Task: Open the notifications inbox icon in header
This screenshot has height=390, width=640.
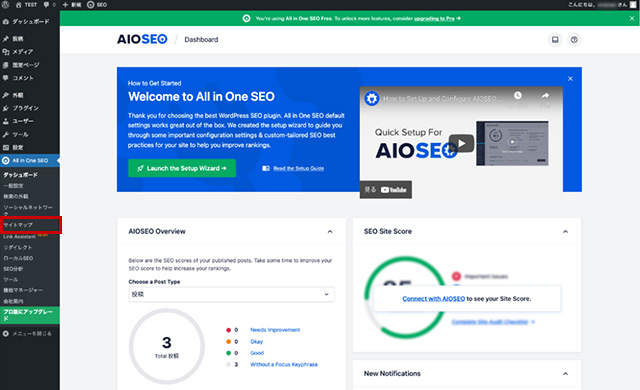Action: pyautogui.click(x=555, y=40)
